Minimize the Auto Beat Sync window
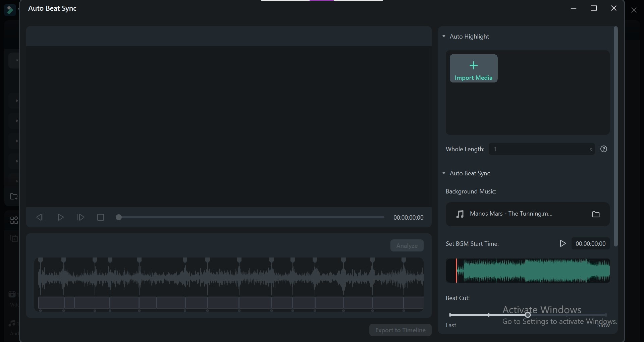 click(574, 8)
